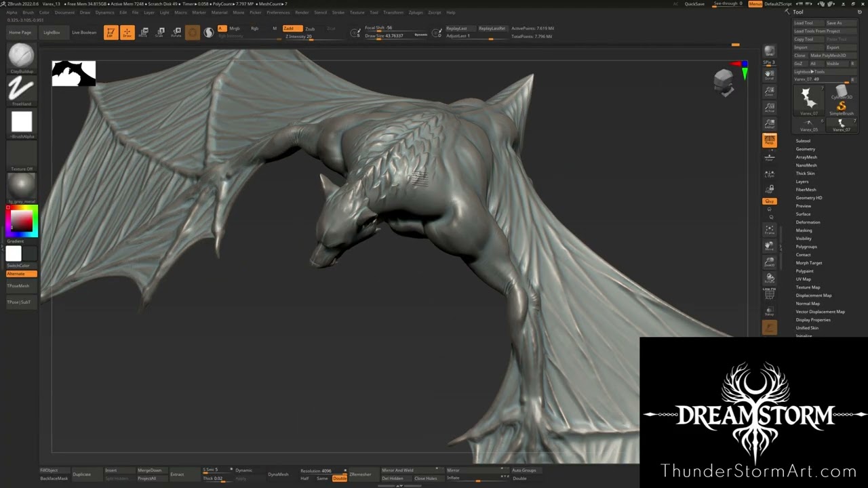The image size is (868, 488).
Task: Select the Scale transform tool
Action: coord(159,33)
